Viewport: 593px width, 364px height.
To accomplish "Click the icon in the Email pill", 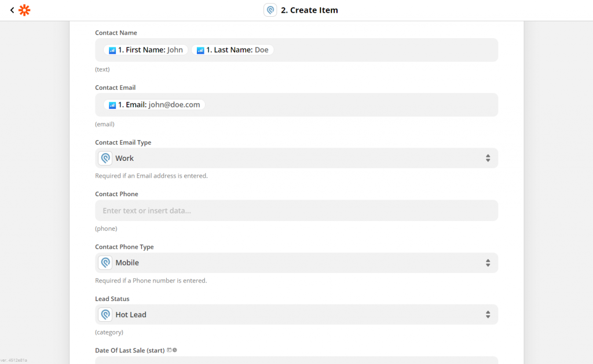I will pyautogui.click(x=112, y=105).
